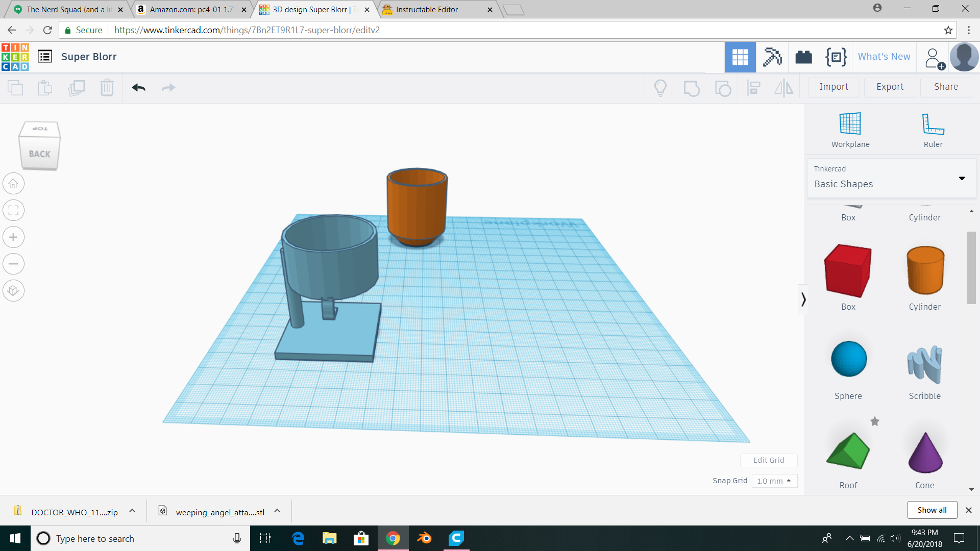Close the downloads bar
Image resolution: width=980 pixels, height=551 pixels.
click(x=969, y=510)
